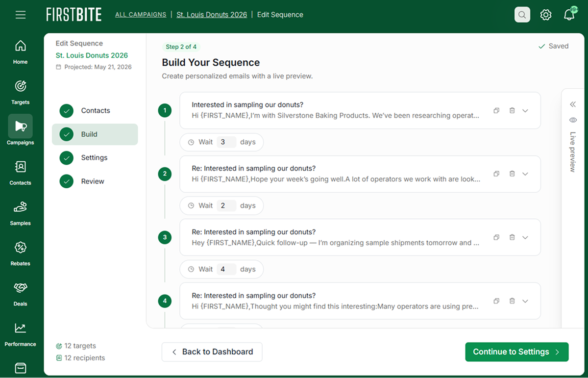The image size is (588, 378).
Task: Open the ALL CAMPAIGNS breadcrumb link
Action: (141, 15)
